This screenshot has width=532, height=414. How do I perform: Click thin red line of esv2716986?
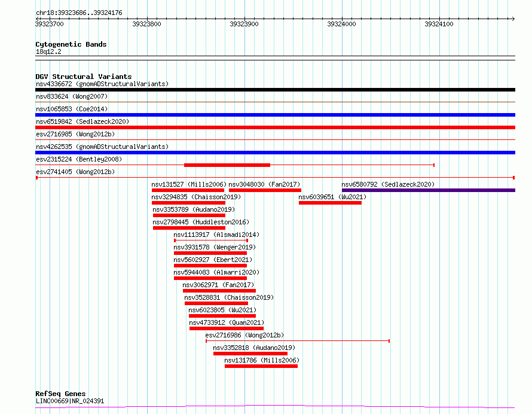298,341
